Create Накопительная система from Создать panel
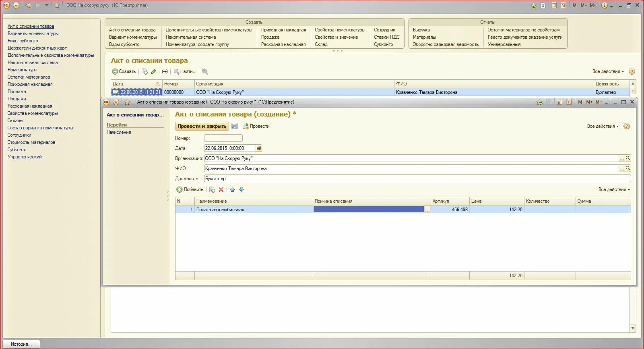The height and width of the screenshot is (349, 644). pos(191,37)
